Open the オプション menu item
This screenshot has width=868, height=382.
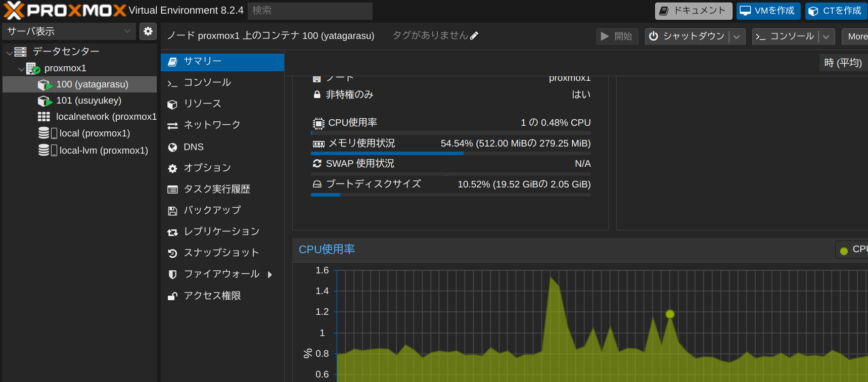tap(222, 168)
